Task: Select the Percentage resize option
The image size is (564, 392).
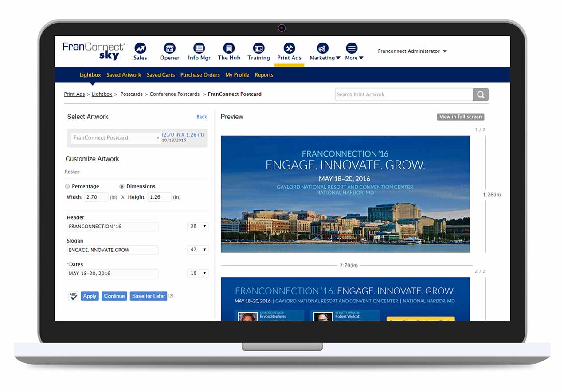Action: [67, 186]
